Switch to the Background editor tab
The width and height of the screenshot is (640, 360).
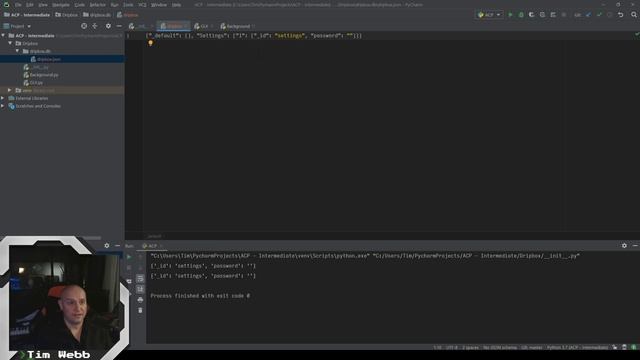pyautogui.click(x=238, y=26)
